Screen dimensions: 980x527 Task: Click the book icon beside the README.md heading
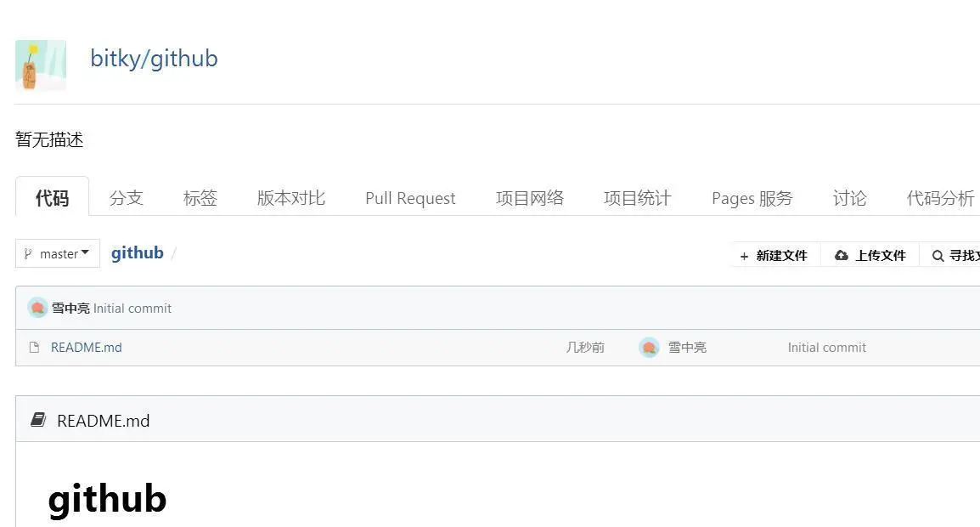pos(37,418)
